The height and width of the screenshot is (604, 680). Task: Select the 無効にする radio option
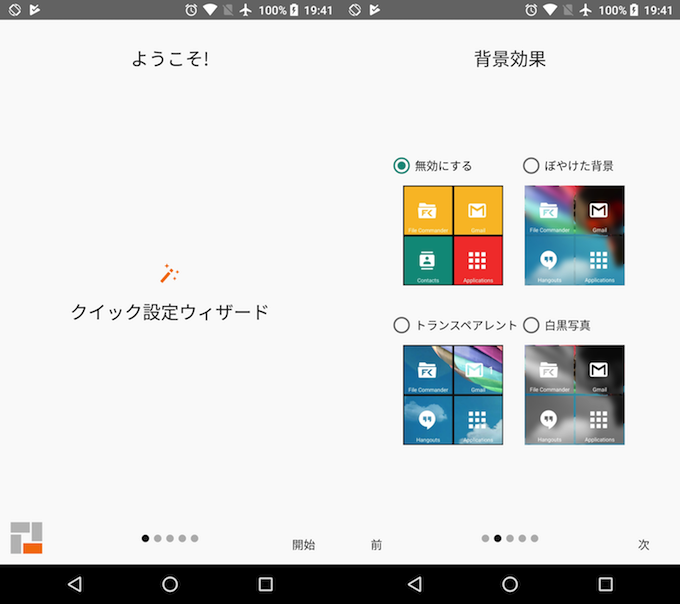point(402,166)
